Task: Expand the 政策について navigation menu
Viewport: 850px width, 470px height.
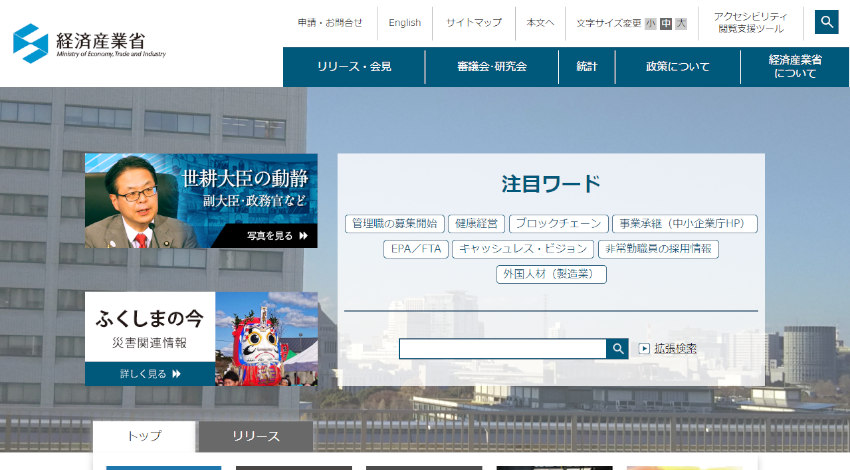Action: coord(677,67)
